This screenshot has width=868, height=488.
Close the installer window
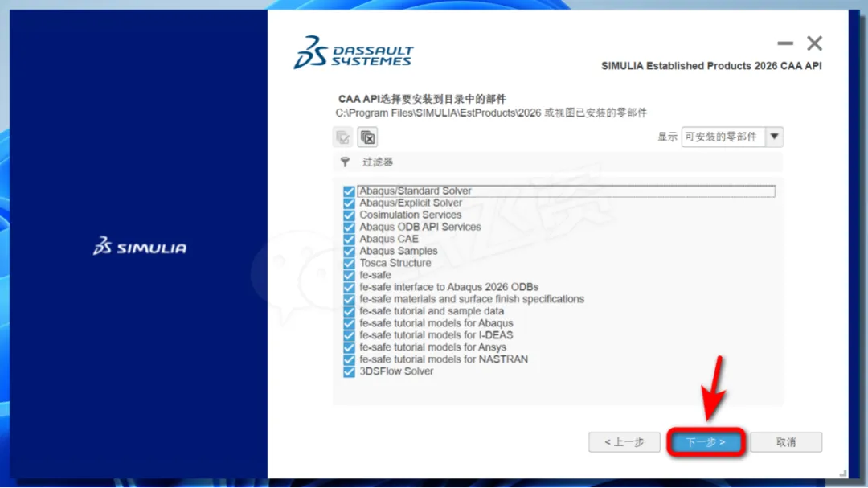(814, 43)
